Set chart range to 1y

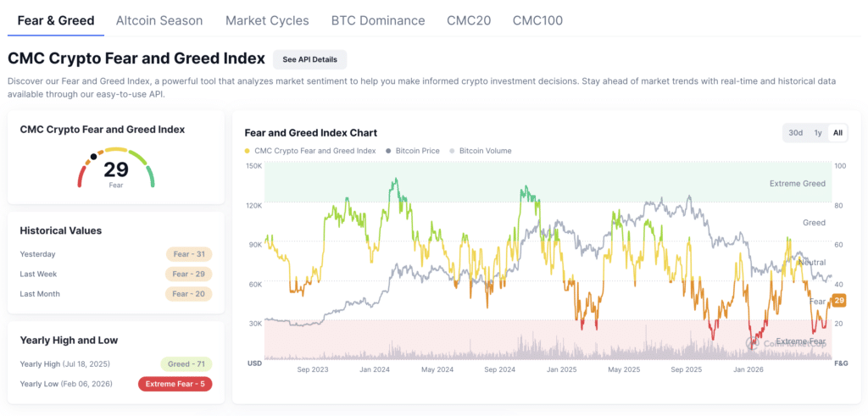click(818, 133)
